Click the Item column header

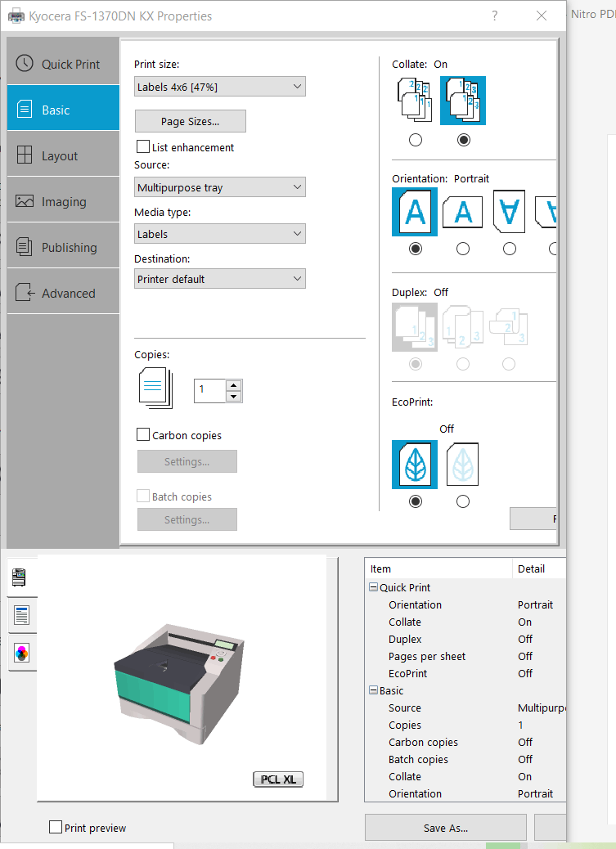[x=438, y=568]
